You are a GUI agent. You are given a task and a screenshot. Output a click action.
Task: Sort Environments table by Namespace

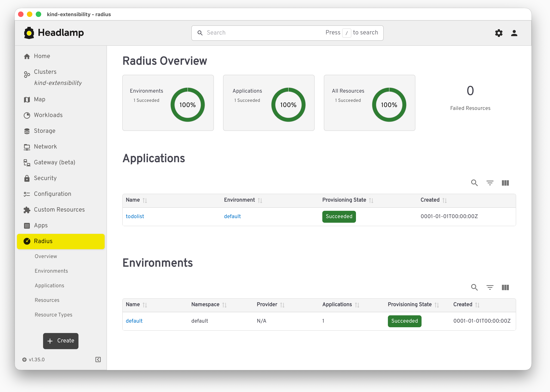coord(224,305)
